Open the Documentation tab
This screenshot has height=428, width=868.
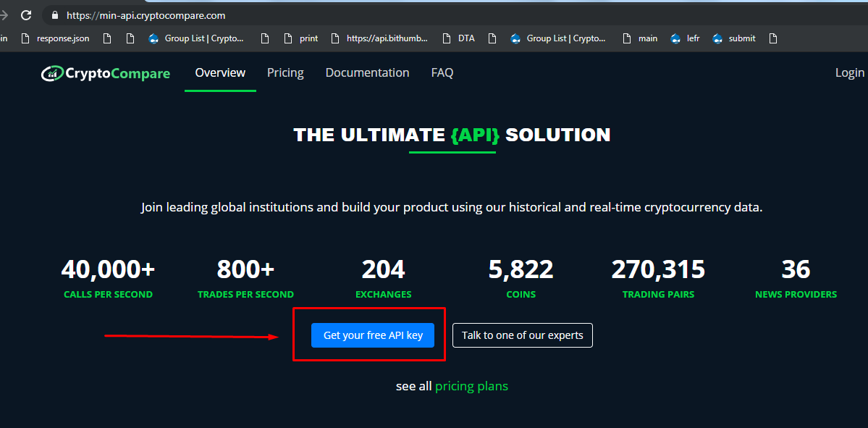point(368,72)
